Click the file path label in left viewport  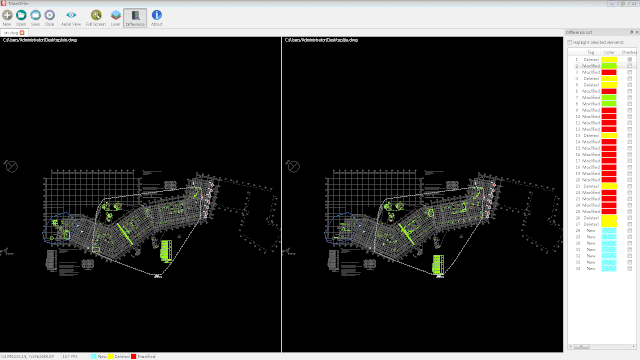click(x=40, y=40)
